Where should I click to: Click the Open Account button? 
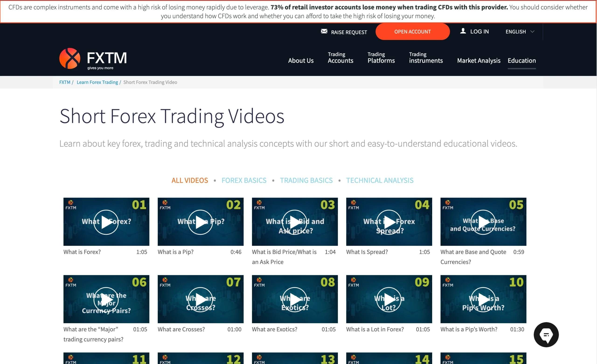click(412, 32)
